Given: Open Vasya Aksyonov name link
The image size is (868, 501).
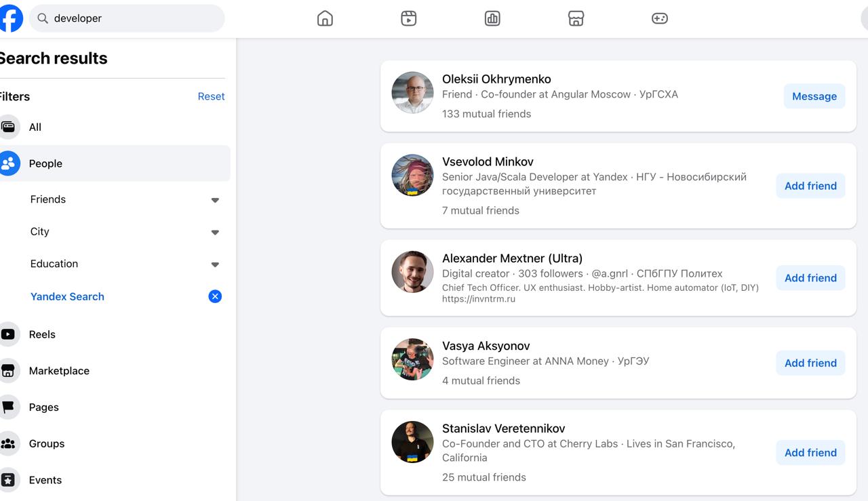Looking at the screenshot, I should point(486,346).
